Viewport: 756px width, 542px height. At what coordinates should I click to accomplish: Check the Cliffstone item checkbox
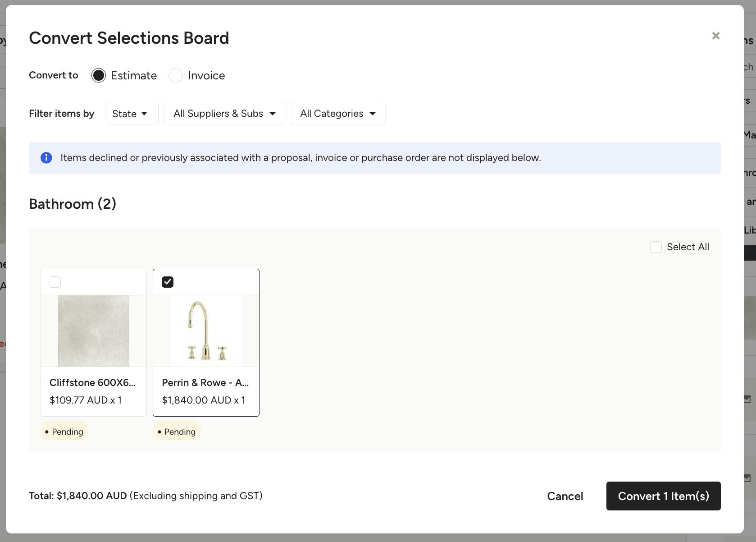(x=55, y=282)
